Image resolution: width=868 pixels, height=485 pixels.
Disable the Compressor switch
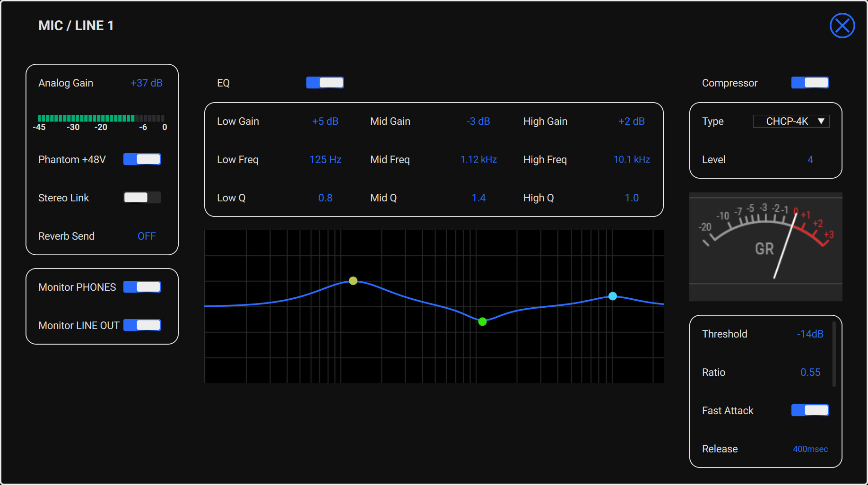click(x=809, y=83)
